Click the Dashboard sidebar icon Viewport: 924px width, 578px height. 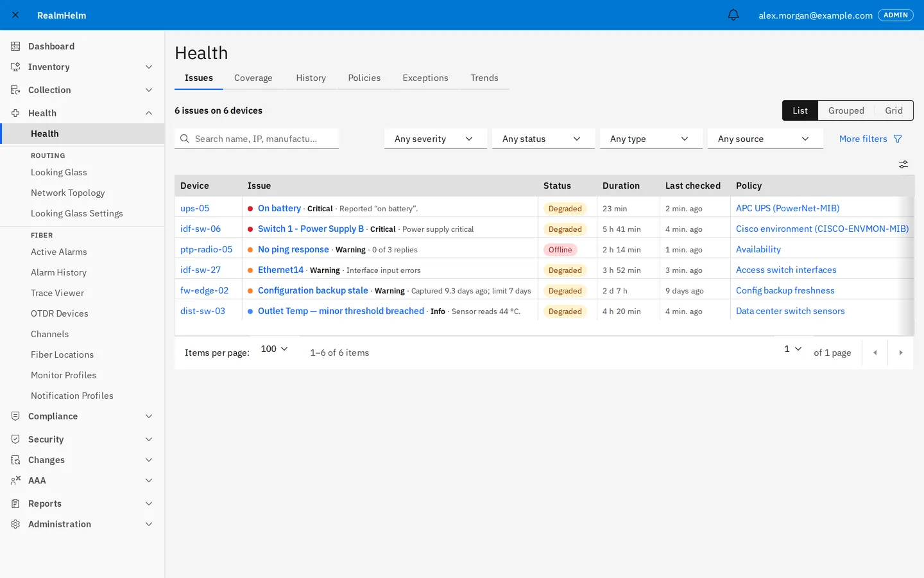tap(15, 46)
